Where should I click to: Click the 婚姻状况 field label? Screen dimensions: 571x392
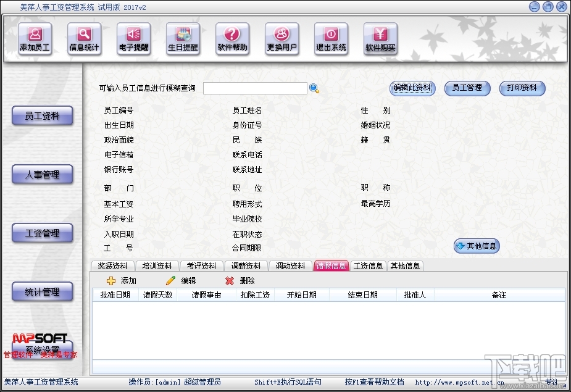coord(375,125)
